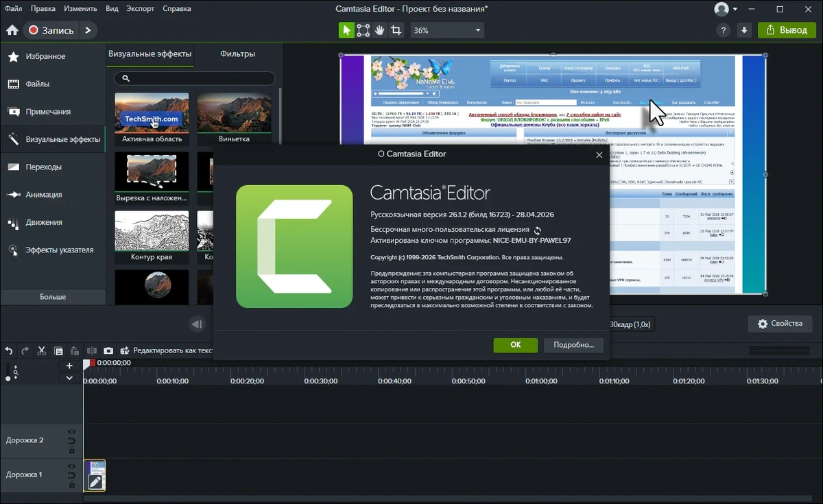Open help via the question mark icon
Image resolution: width=823 pixels, height=504 pixels.
pyautogui.click(x=724, y=30)
